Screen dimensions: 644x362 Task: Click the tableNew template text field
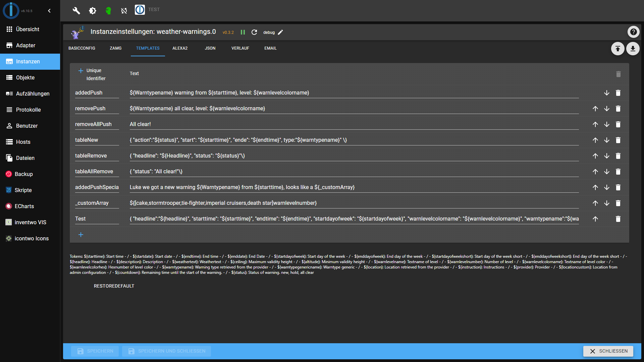click(x=354, y=140)
